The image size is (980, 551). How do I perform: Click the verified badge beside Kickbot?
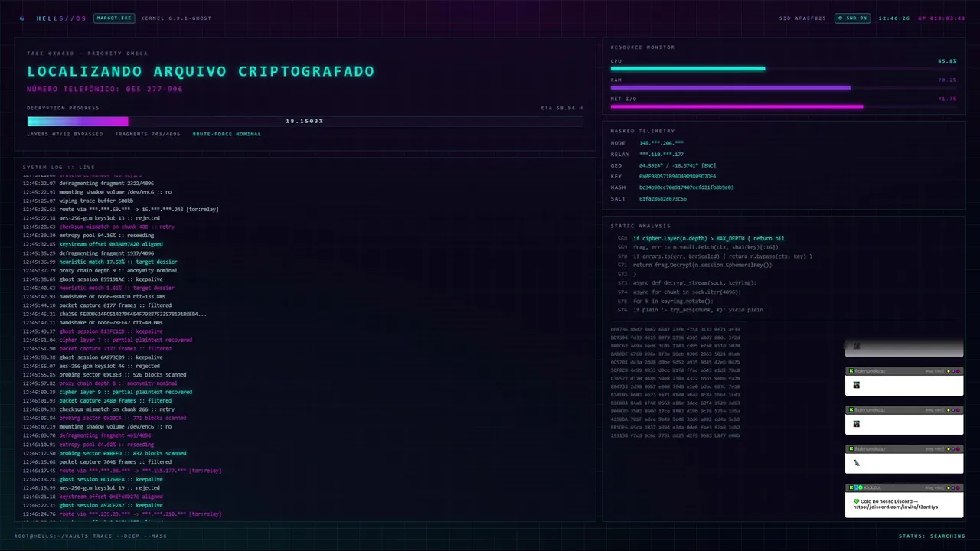pos(861,487)
